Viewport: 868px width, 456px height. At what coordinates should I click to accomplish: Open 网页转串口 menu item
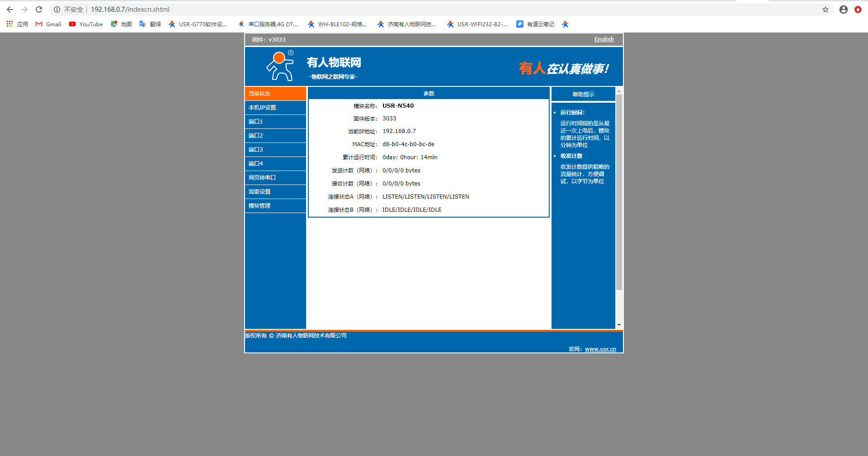pyautogui.click(x=275, y=178)
